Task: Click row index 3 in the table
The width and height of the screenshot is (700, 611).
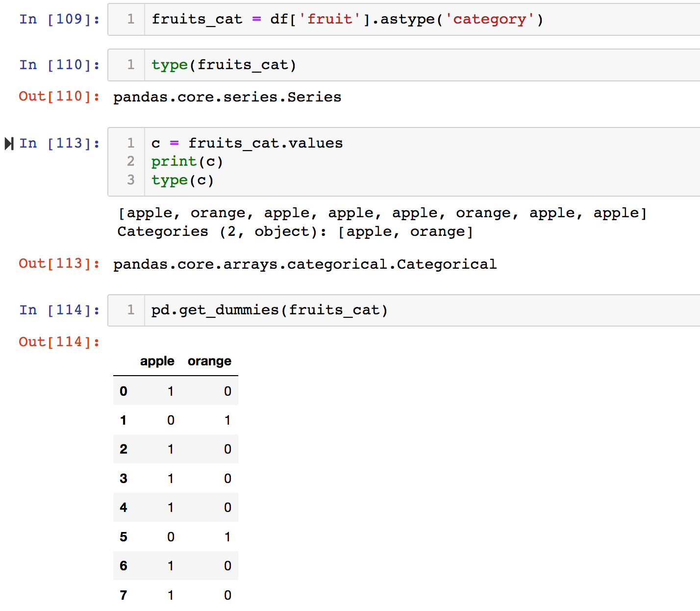Action: 124,479
